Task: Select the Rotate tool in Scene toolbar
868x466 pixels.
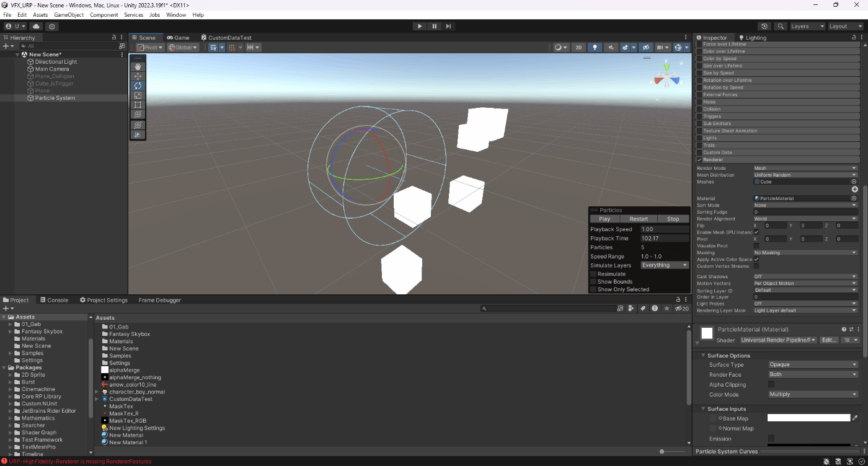Action: [138, 86]
